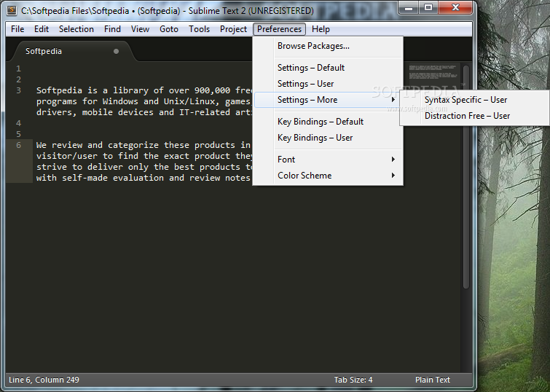Open the Help menu
The image size is (550, 392).
point(321,29)
